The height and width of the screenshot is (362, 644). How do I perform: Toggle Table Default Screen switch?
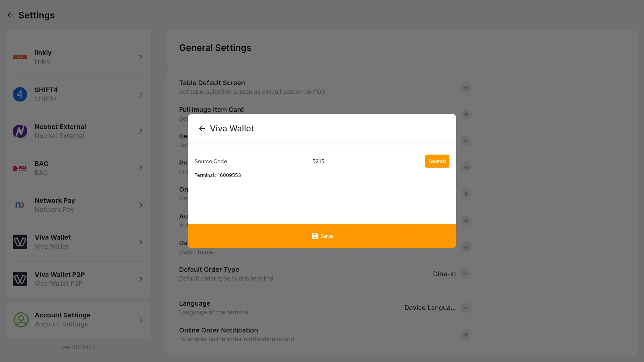466,87
